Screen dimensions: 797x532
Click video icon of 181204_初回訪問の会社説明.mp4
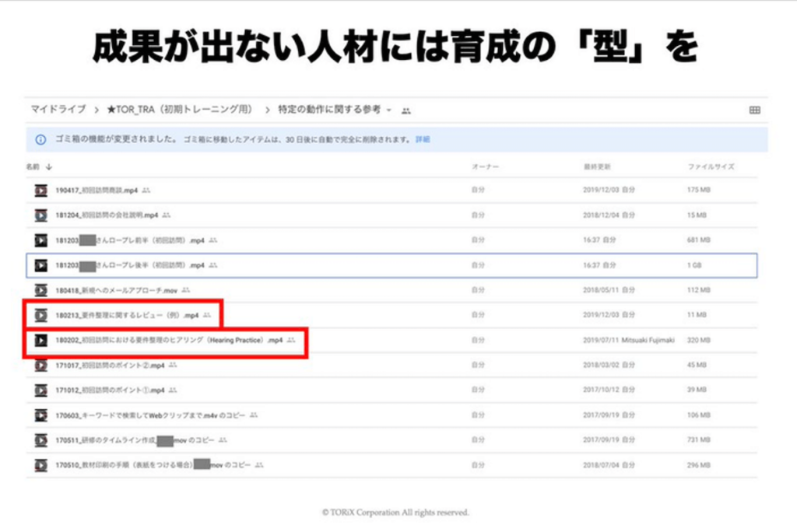(40, 215)
